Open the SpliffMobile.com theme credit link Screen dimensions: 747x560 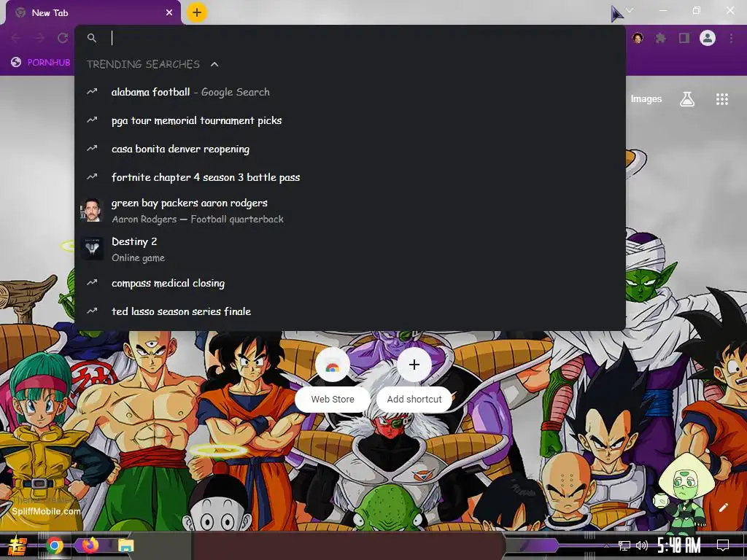coord(46,511)
